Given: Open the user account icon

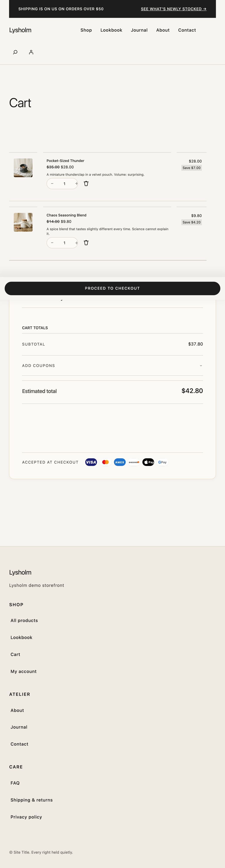Looking at the screenshot, I should click(31, 52).
